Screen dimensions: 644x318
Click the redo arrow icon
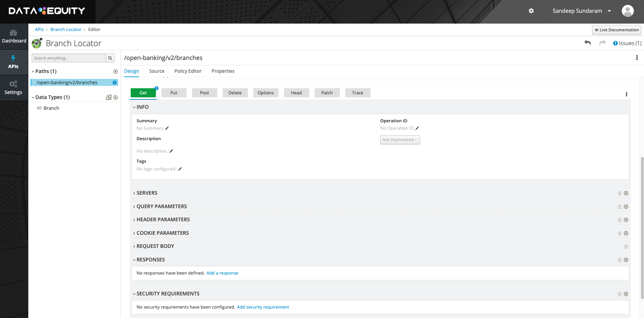(603, 43)
